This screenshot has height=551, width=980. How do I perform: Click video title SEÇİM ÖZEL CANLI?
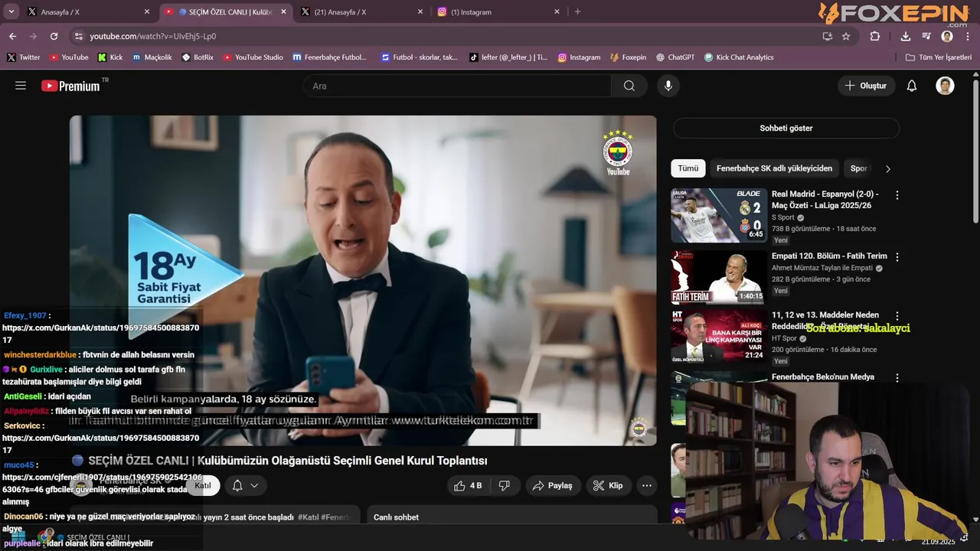288,461
